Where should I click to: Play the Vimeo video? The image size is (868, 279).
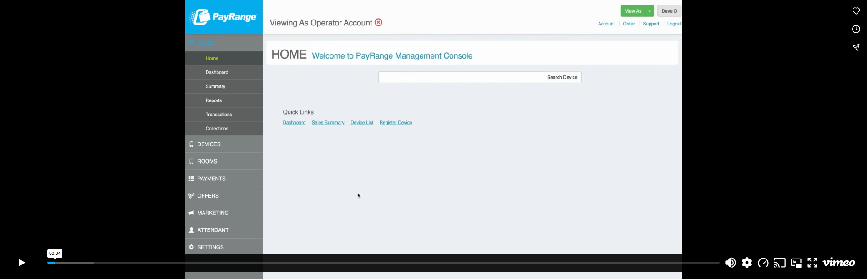click(x=21, y=263)
